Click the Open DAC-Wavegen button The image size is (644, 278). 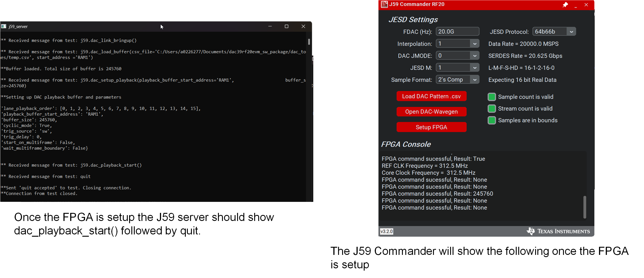431,112
